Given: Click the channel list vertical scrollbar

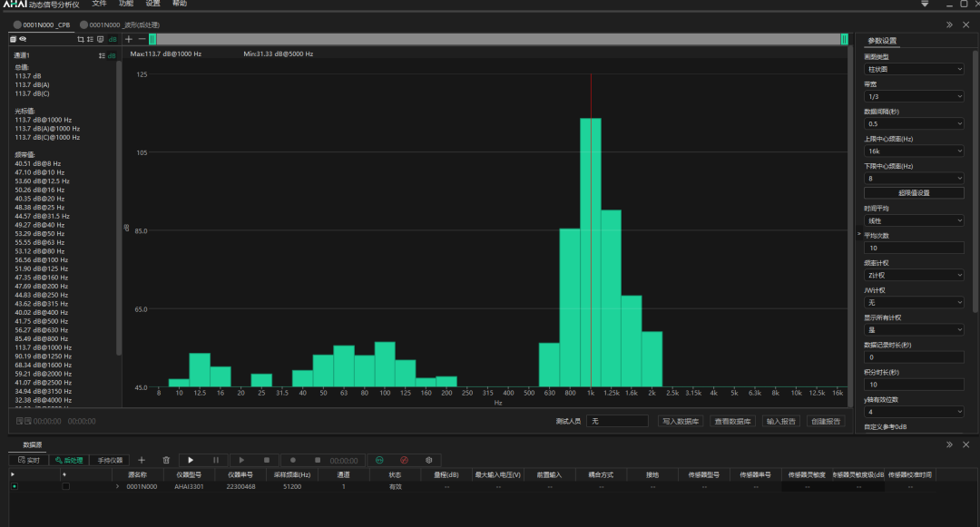Looking at the screenshot, I should pos(119,206).
